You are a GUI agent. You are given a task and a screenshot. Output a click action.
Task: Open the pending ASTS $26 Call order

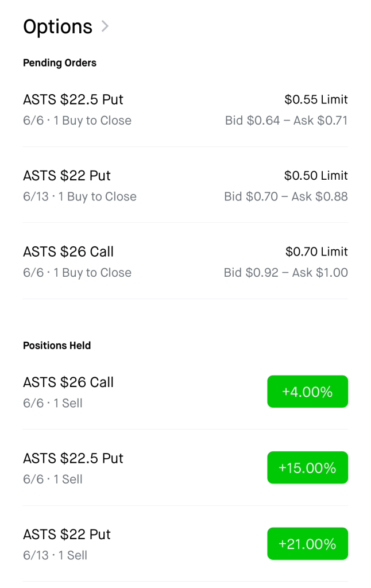pos(68,252)
